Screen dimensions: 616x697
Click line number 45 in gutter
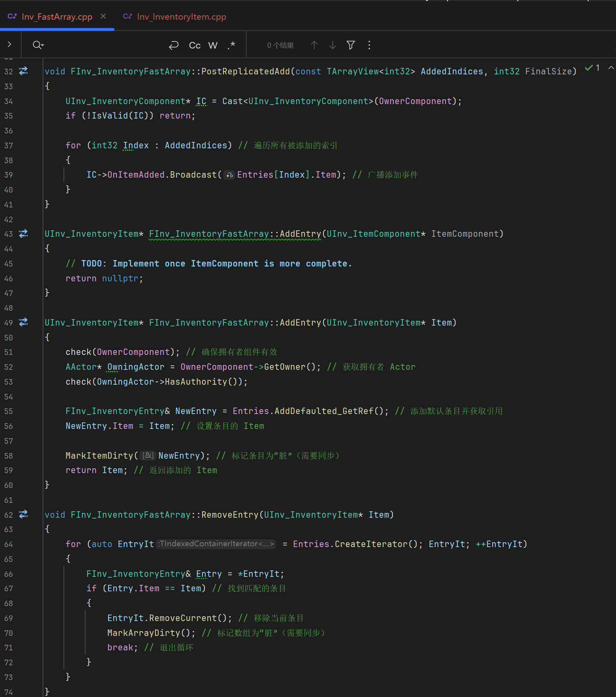8,264
